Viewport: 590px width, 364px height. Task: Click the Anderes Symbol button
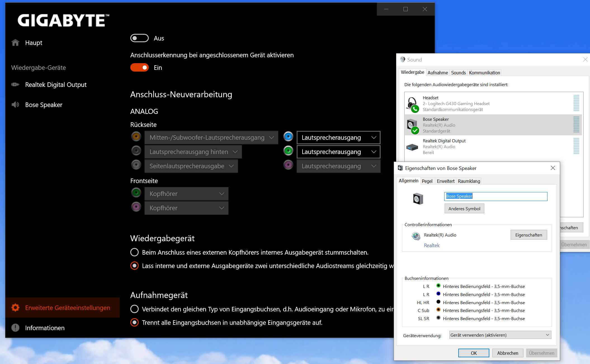(464, 209)
